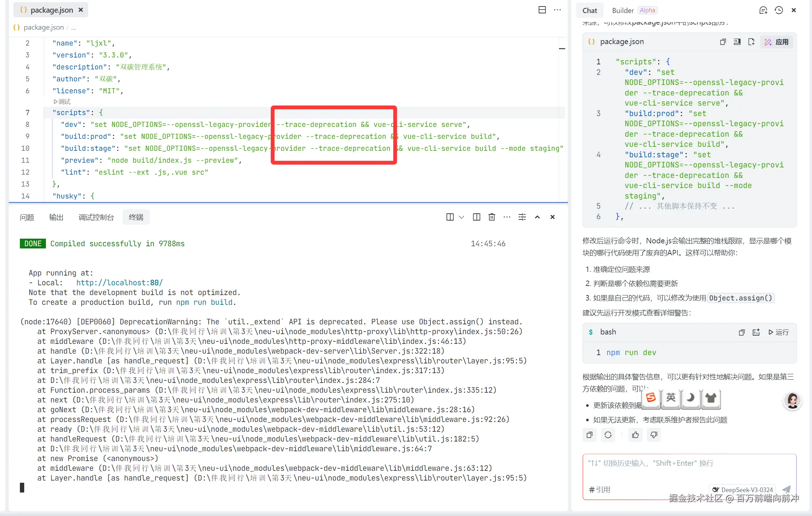
Task: Open DeepSeek-V3-0324 model selector
Action: click(x=742, y=490)
